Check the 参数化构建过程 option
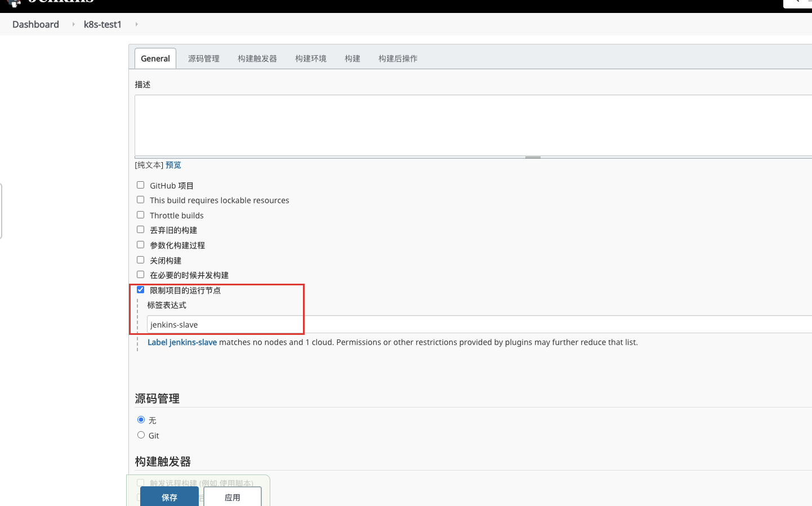 point(140,245)
